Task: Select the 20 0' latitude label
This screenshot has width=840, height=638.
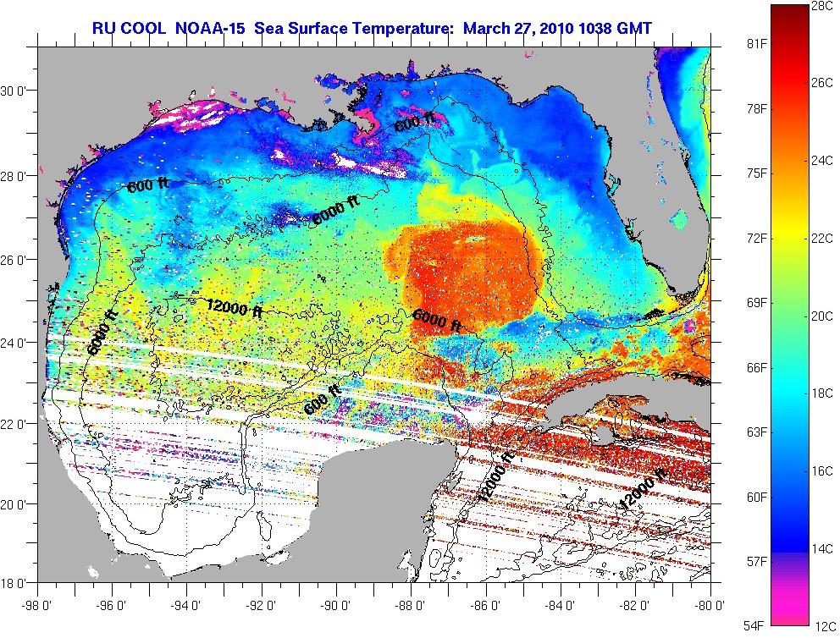Action: [x=13, y=504]
